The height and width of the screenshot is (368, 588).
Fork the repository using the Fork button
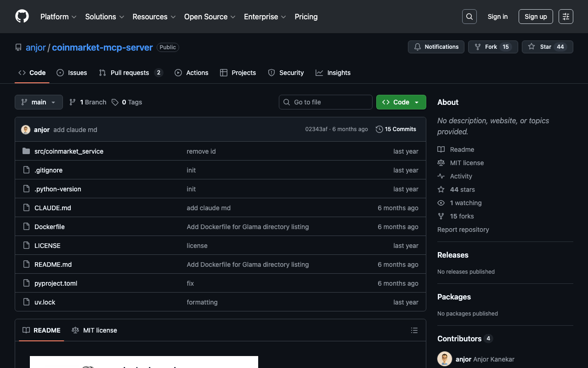click(492, 47)
